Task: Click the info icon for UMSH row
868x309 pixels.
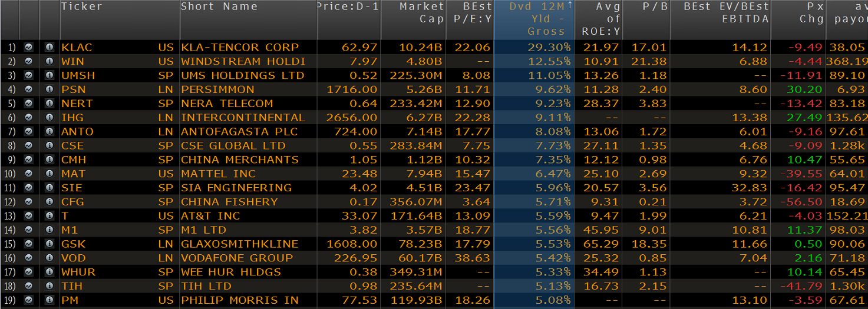Action: tap(49, 75)
